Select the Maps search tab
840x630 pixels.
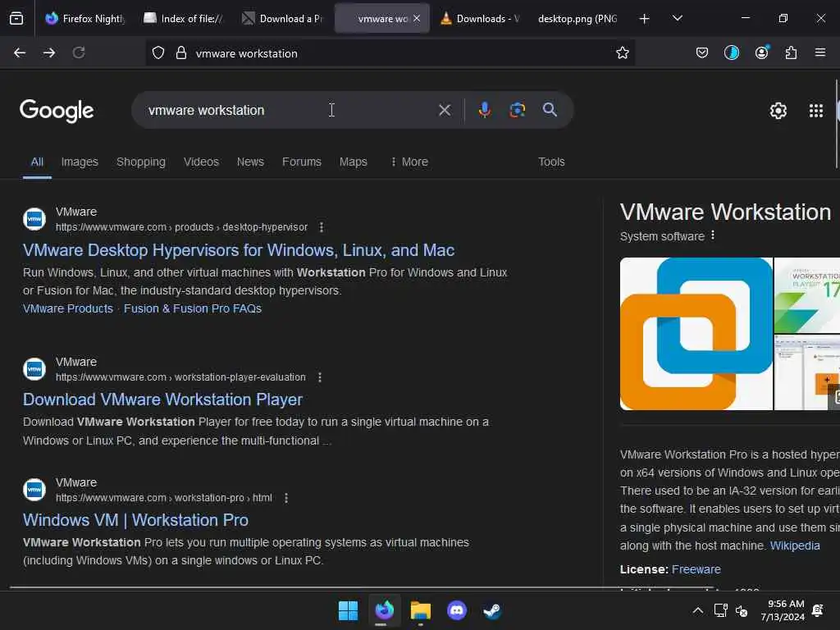[353, 162]
